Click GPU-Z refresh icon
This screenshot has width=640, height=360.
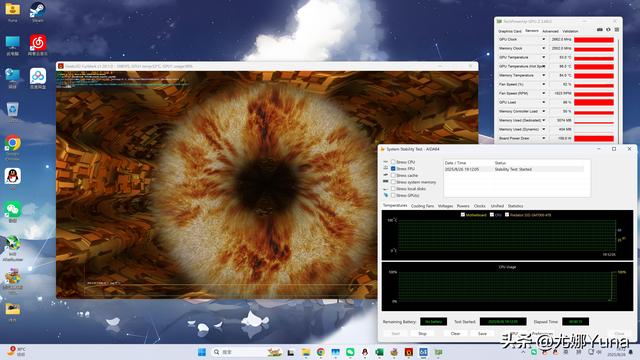(x=608, y=30)
